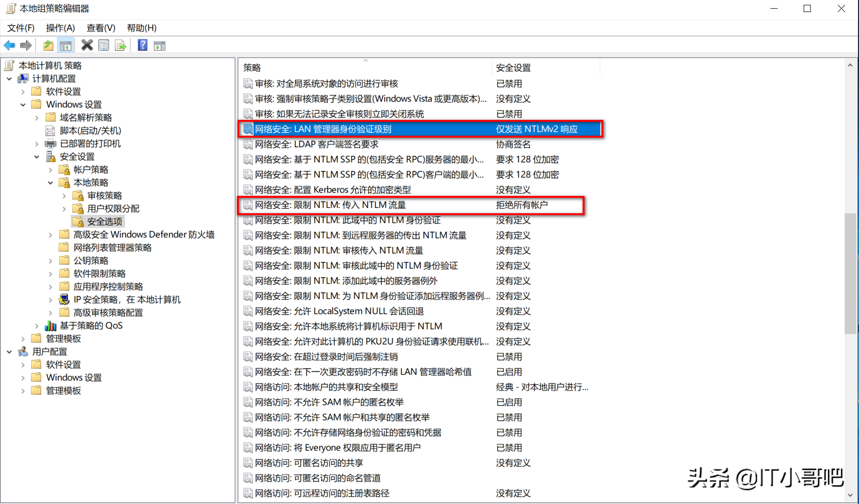The image size is (859, 504).
Task: Click the 用户权限分配 folder icon
Action: [78, 208]
